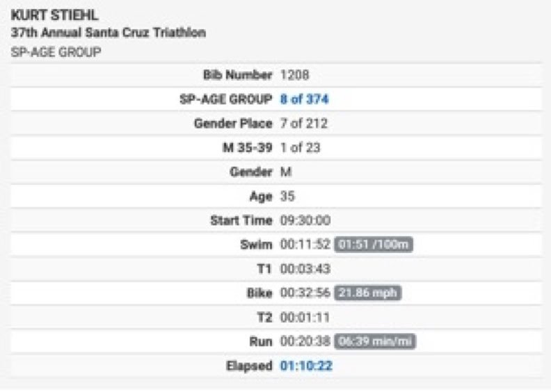Click the T1 transition time 00:03:43
Viewport: 551px width, 392px height.
pyautogui.click(x=305, y=269)
